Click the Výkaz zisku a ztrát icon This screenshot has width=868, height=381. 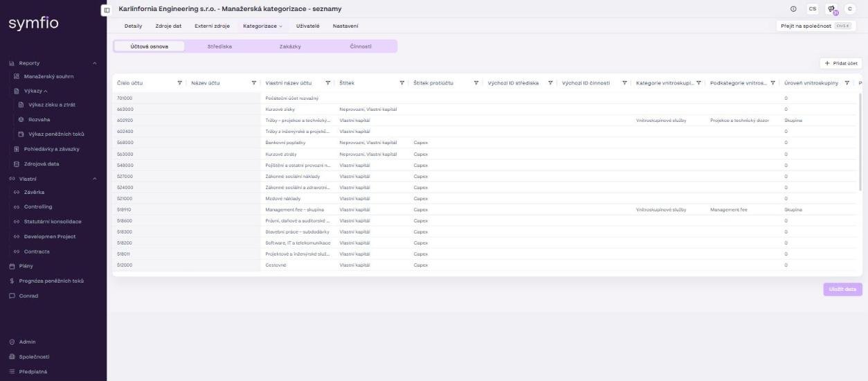(21, 105)
